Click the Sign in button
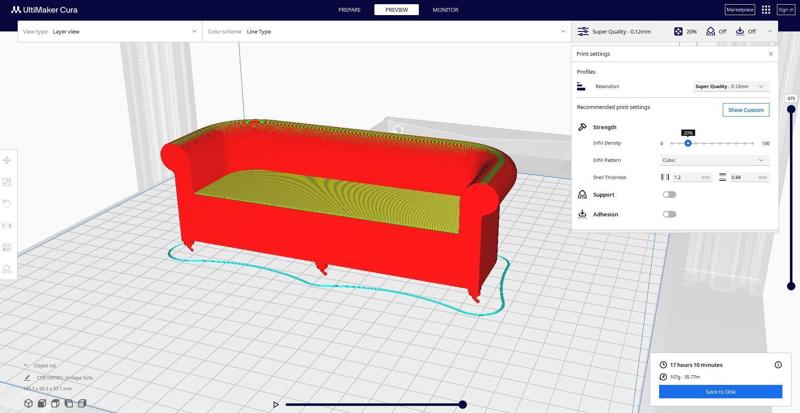800x413 pixels. [x=786, y=10]
